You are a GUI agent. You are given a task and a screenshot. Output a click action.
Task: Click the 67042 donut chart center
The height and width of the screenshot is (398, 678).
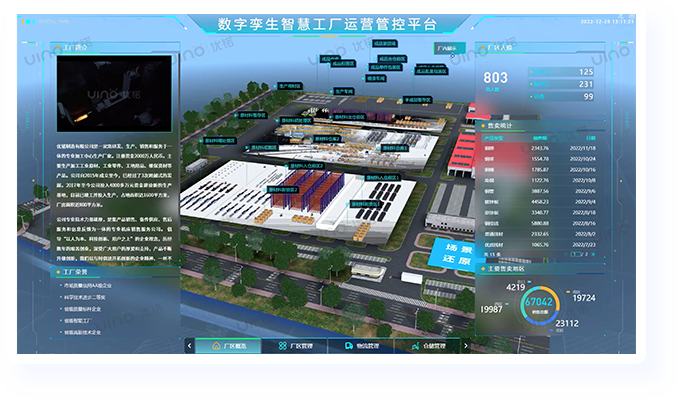[539, 302]
